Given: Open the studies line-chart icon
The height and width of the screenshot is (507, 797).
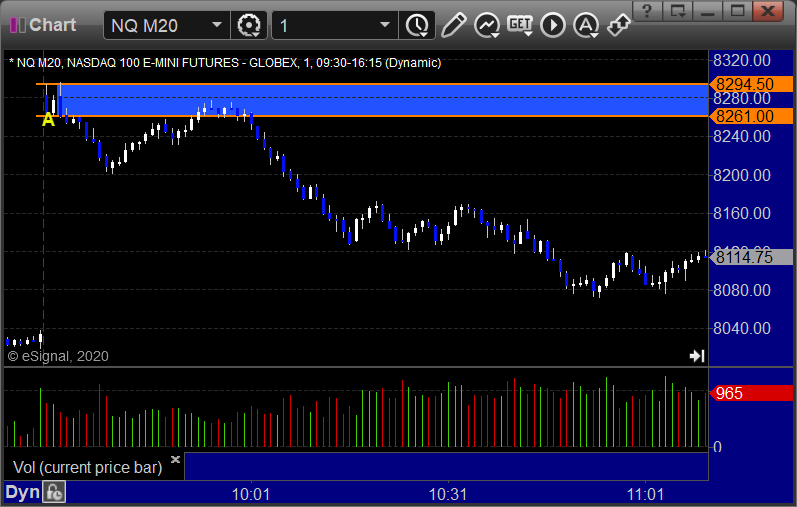Looking at the screenshot, I should tap(486, 25).
